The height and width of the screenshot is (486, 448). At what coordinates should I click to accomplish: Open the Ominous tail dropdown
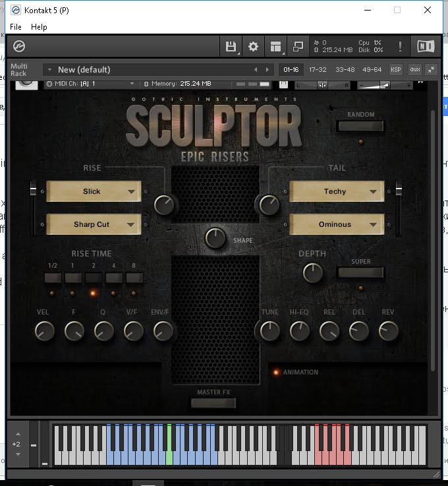coord(337,224)
